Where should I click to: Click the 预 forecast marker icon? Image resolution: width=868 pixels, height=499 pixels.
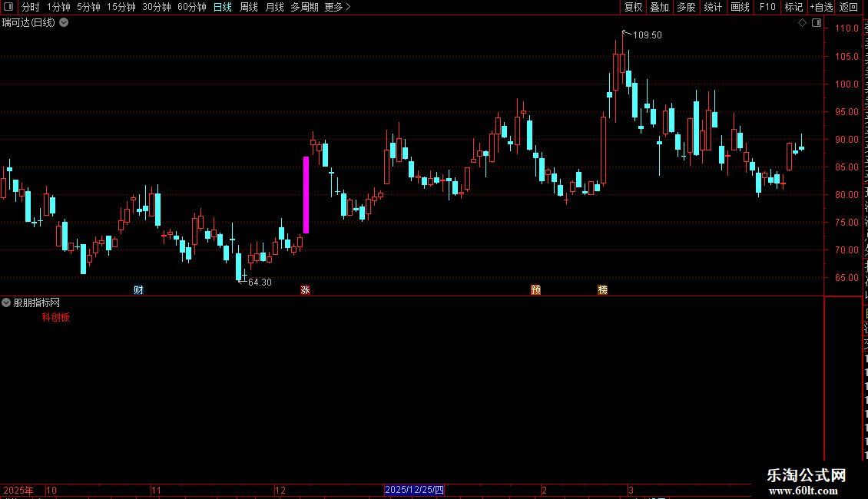click(536, 290)
